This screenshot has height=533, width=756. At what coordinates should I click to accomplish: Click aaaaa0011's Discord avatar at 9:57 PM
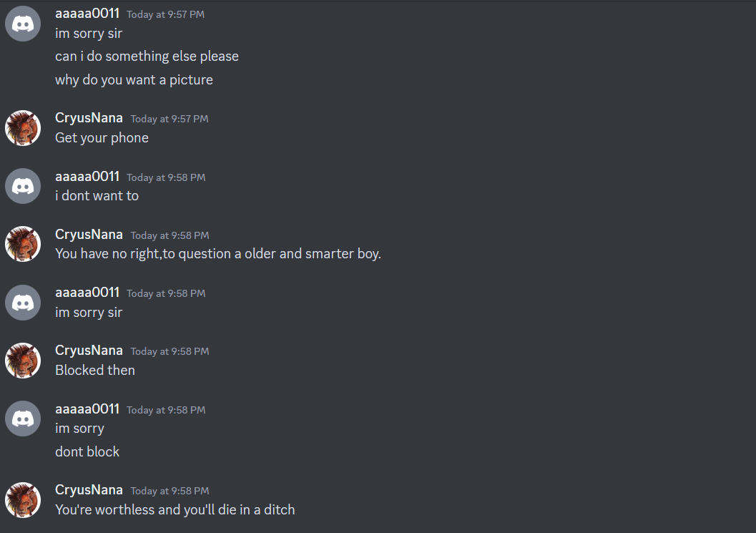[x=23, y=24]
